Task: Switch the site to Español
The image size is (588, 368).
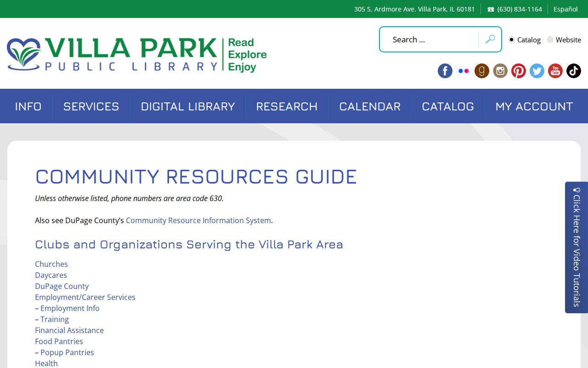Action: coord(565,9)
